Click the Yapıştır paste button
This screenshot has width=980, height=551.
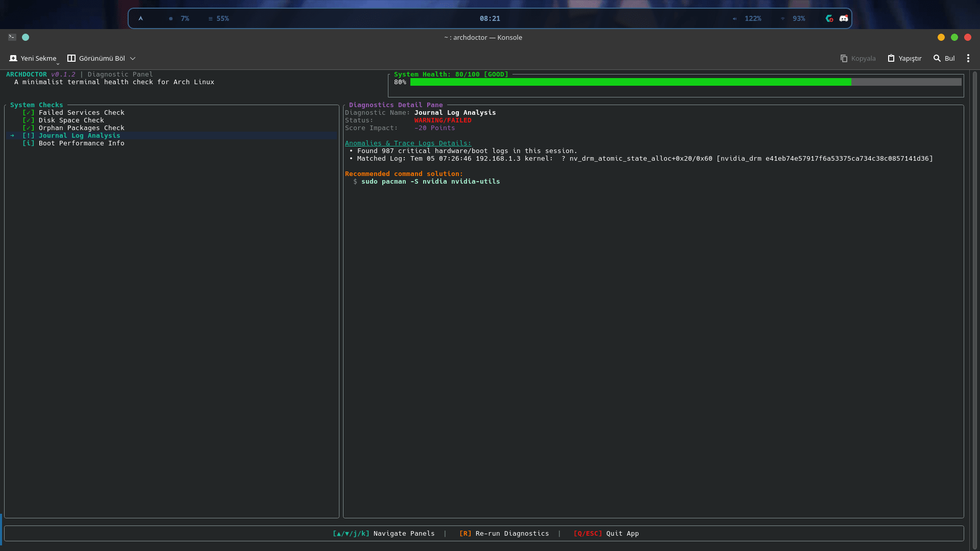tap(904, 58)
